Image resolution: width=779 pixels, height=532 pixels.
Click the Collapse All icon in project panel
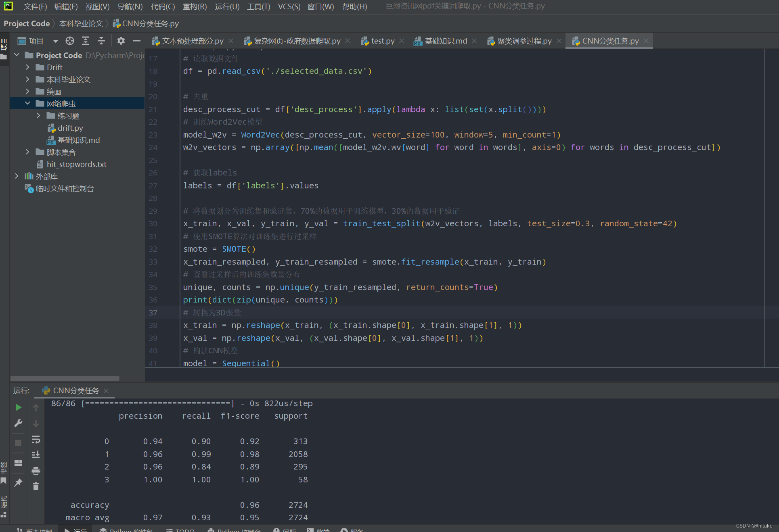point(101,41)
